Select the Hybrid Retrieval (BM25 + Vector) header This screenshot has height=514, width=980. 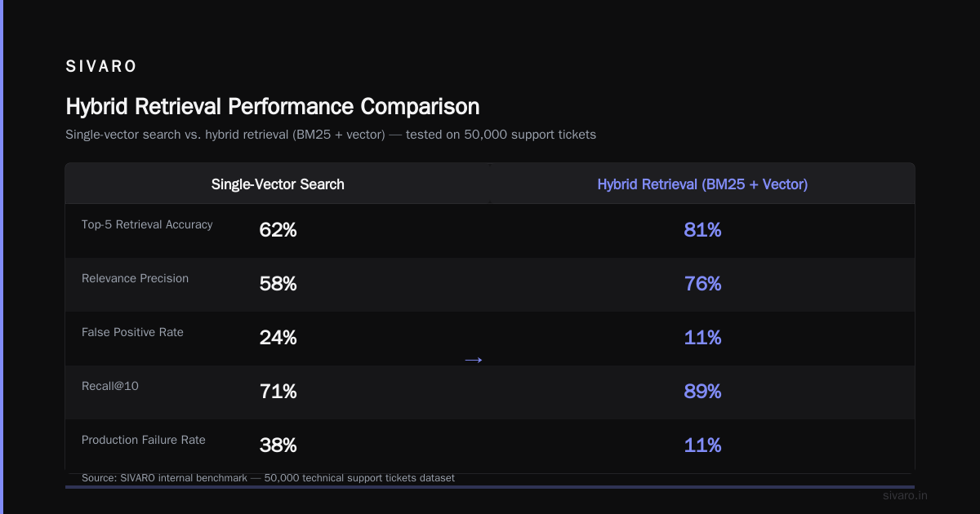(x=702, y=184)
